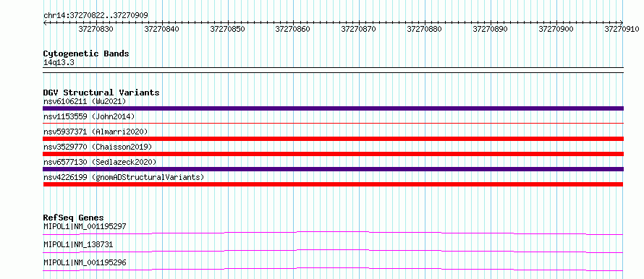Click the chr14:37270822..37270909 region label
This screenshot has height=279, width=644.
[96, 16]
